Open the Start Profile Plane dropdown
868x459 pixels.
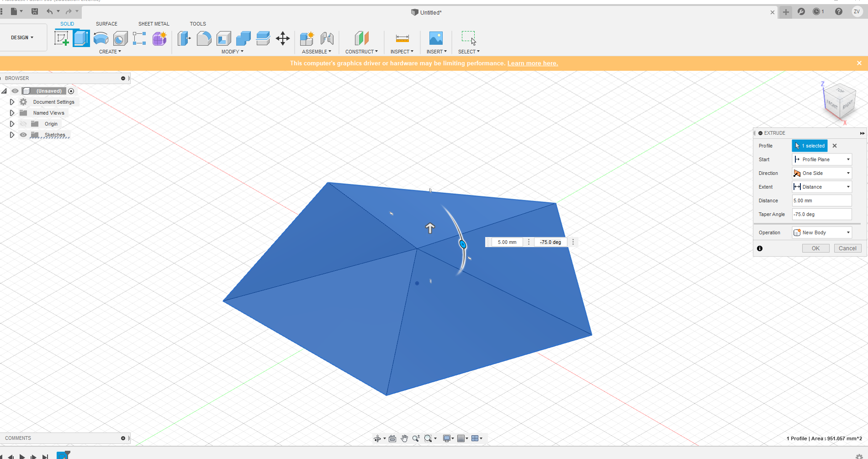click(822, 159)
